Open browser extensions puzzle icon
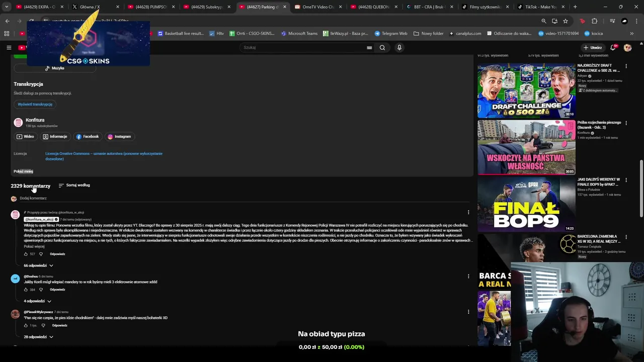 [595, 21]
